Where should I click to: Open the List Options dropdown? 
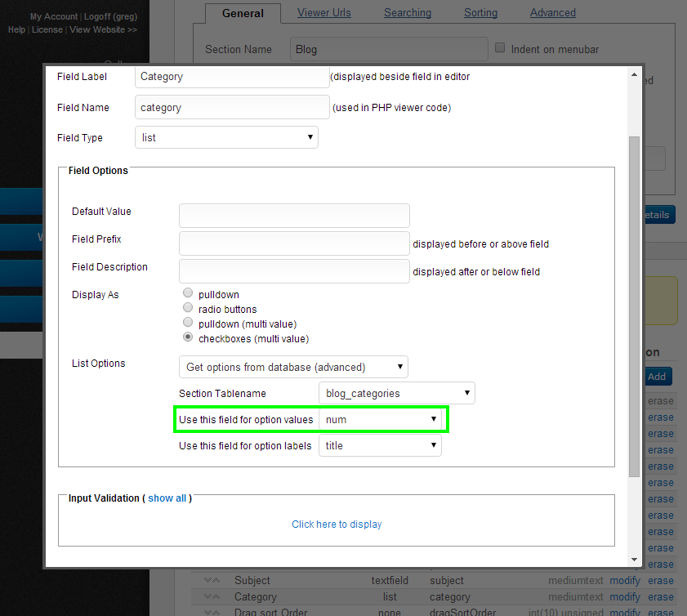pyautogui.click(x=293, y=367)
